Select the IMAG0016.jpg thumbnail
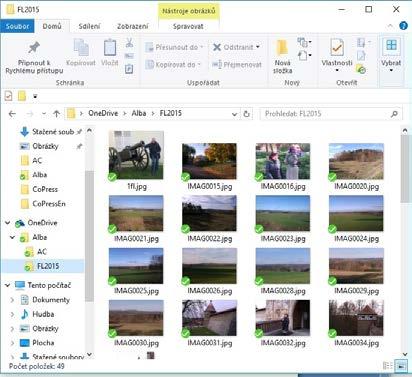The height and width of the screenshot is (377, 412). click(283, 161)
